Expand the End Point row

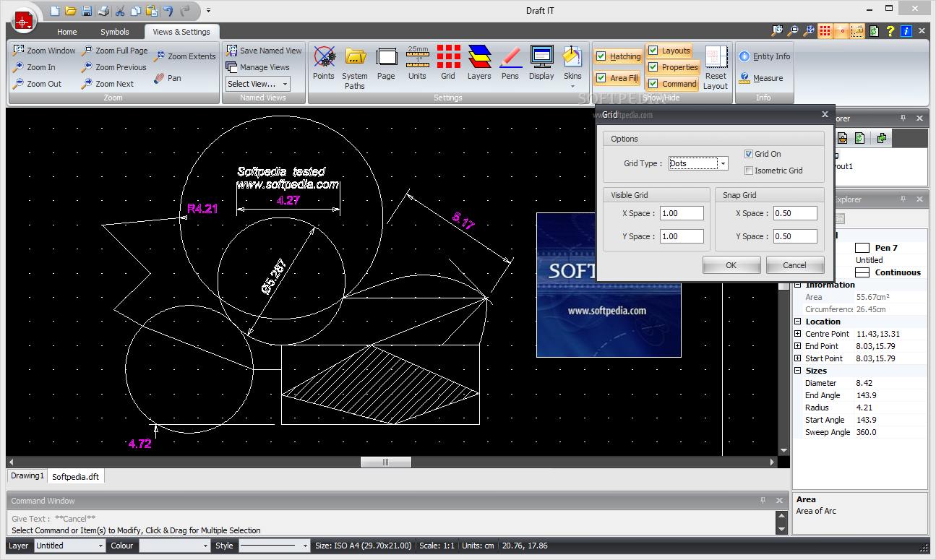tap(798, 346)
